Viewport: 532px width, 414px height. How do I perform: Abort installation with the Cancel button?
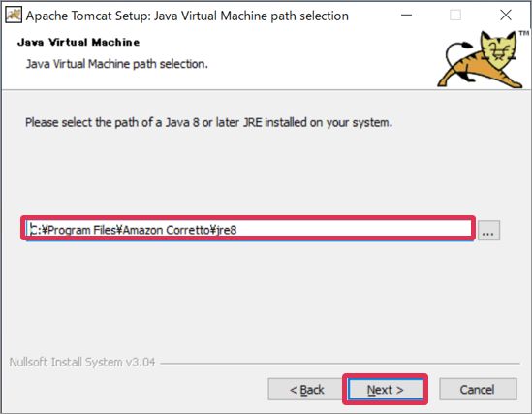click(x=478, y=389)
